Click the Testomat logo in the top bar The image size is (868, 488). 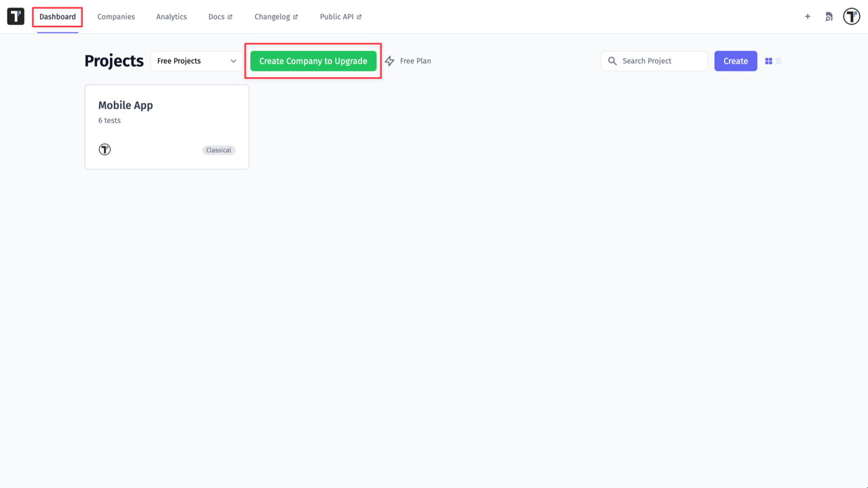tap(16, 16)
